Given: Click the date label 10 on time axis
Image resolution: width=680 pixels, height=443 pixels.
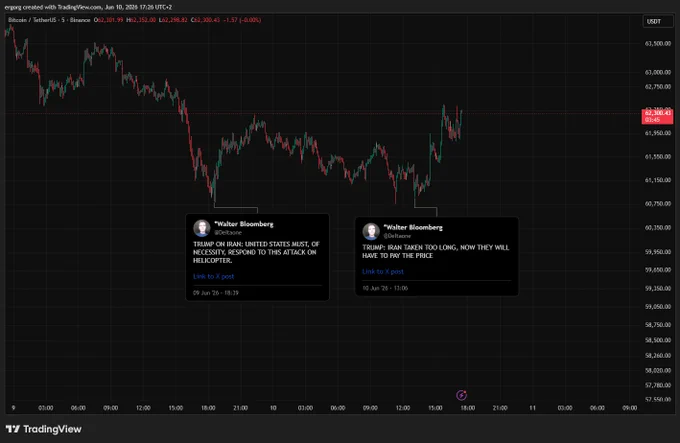Looking at the screenshot, I should click(x=273, y=408).
